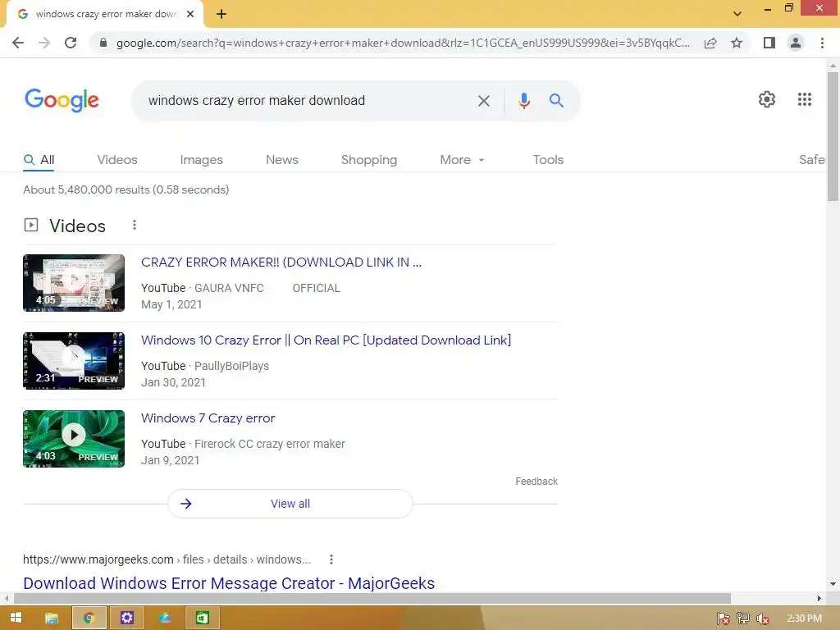The image size is (840, 630).
Task: Expand the More dropdown
Action: click(x=462, y=160)
